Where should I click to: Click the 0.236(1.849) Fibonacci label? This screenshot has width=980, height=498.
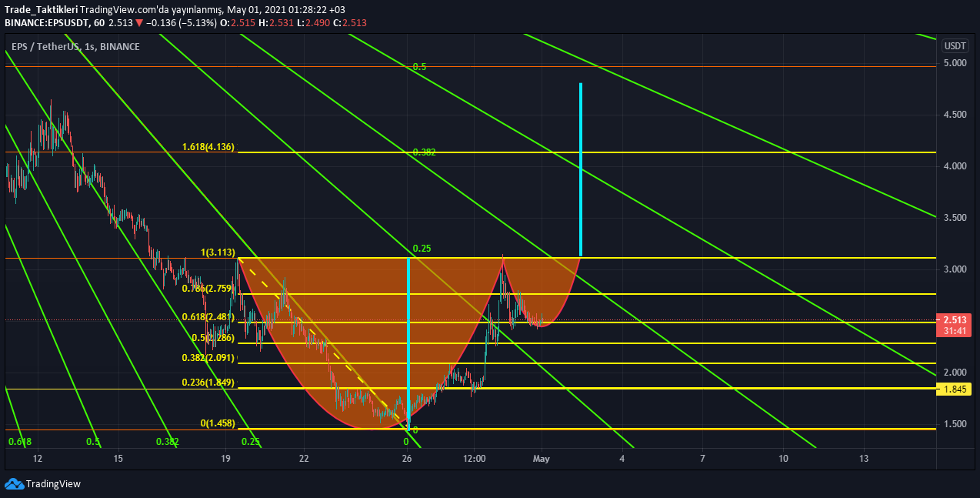208,382
